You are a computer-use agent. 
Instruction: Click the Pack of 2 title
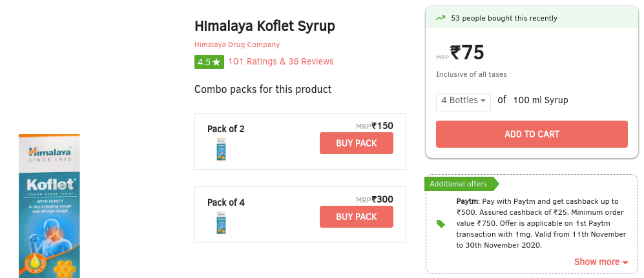226,129
